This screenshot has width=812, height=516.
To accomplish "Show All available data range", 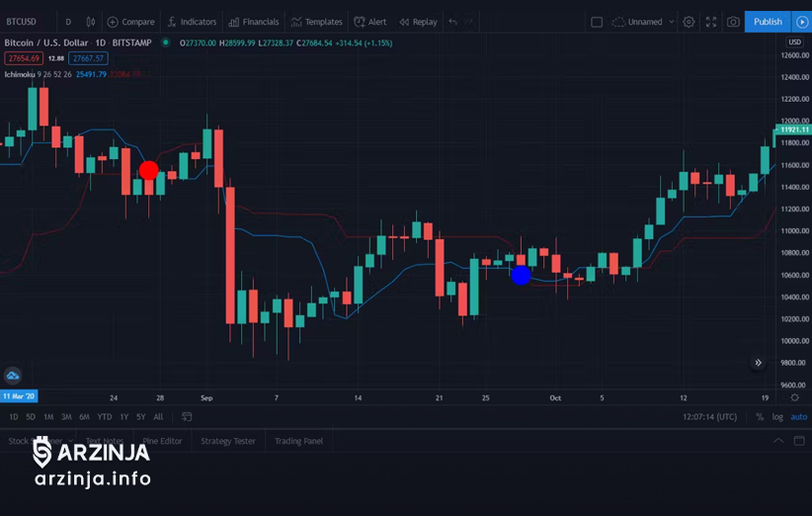I will point(158,416).
